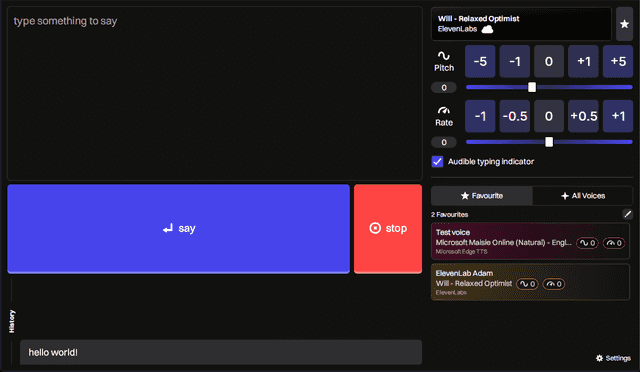
Task: Click the vertical History label
Action: pyautogui.click(x=12, y=321)
